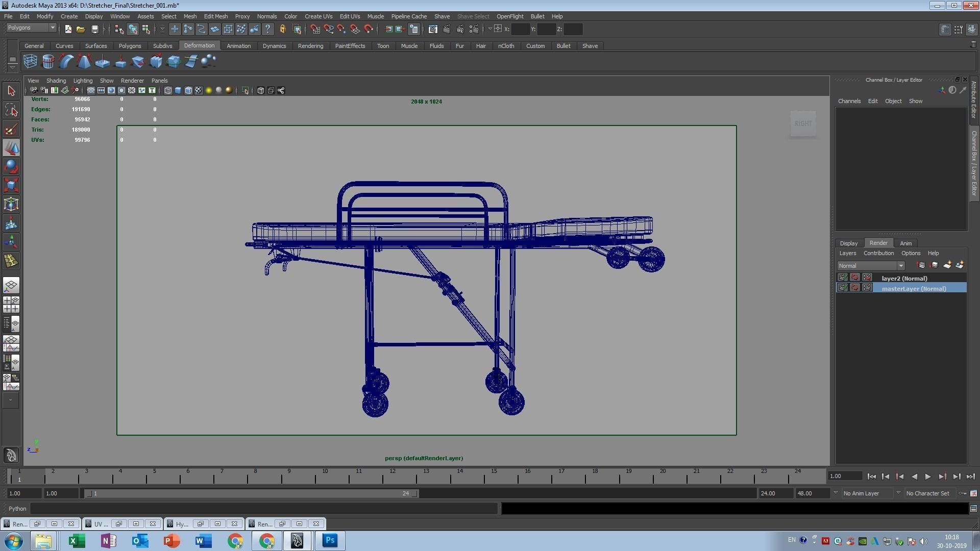Toggle lock selection padlock icon
This screenshot has height=551, width=980.
tap(282, 29)
